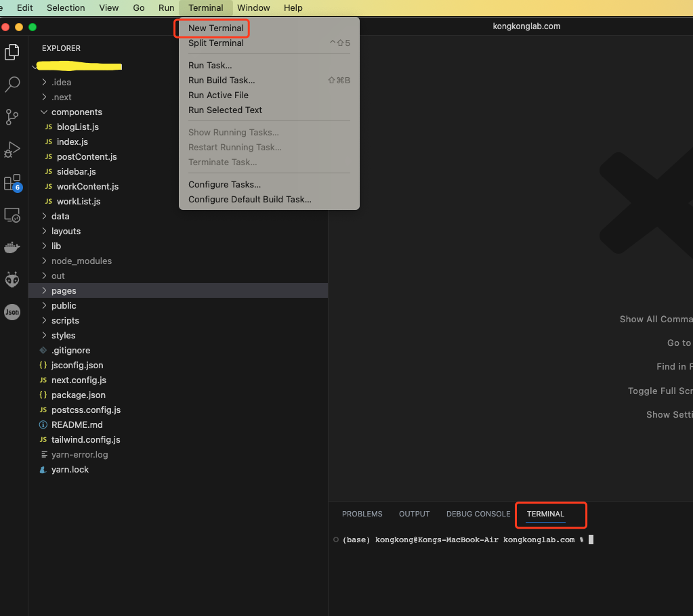Open the PlatformIO alien icon
Screen dimensions: 693x616
point(12,279)
